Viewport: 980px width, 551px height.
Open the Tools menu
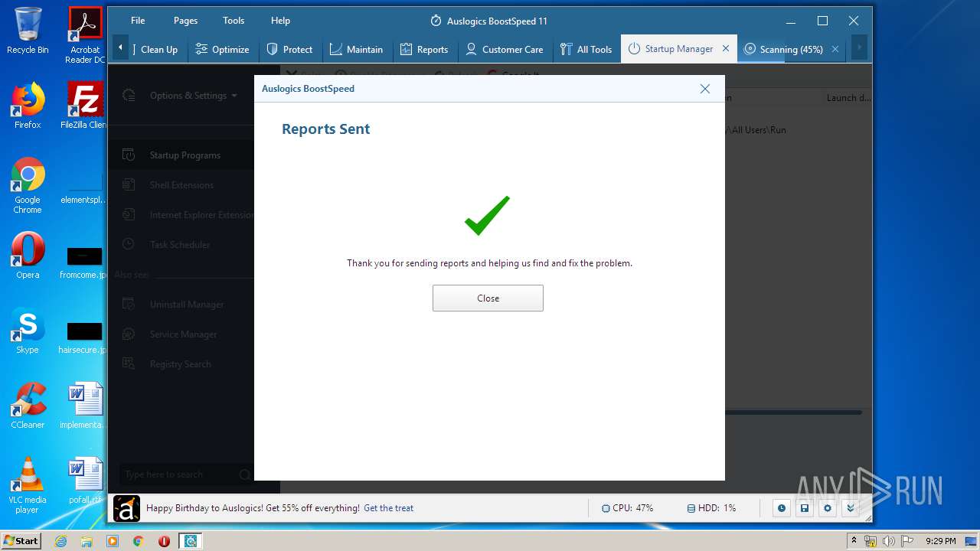(x=234, y=21)
